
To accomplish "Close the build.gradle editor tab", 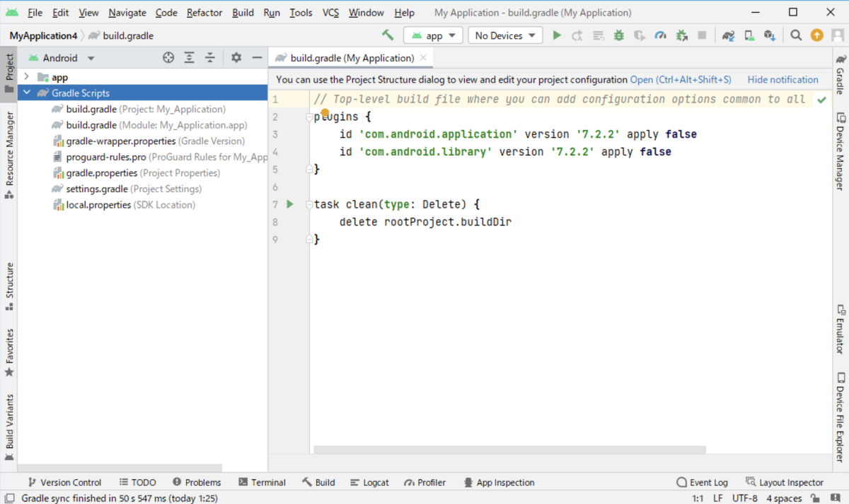I will 423,58.
